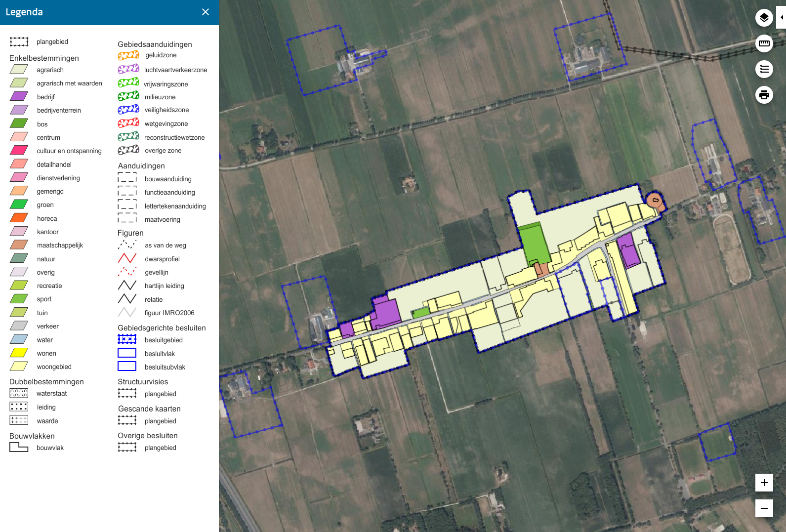Click the horeca orange swatch

(x=19, y=218)
